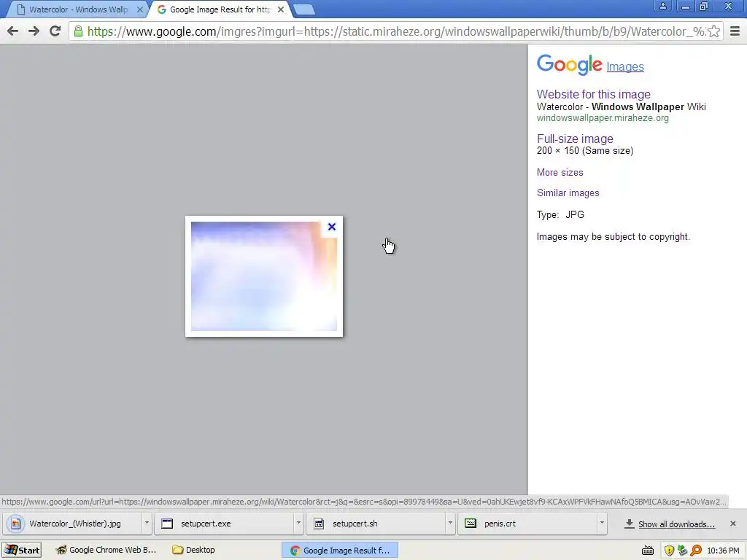Open the Desktop folder taskbar item

pos(193,550)
